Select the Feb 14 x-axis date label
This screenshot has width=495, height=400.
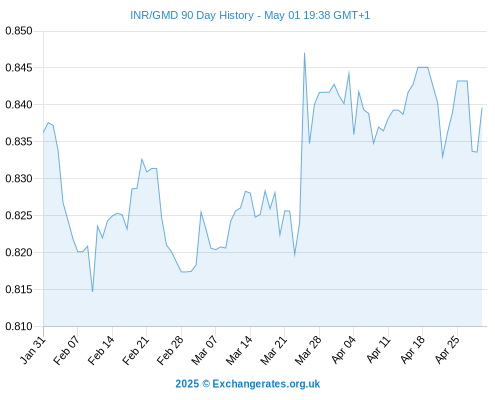tap(101, 350)
